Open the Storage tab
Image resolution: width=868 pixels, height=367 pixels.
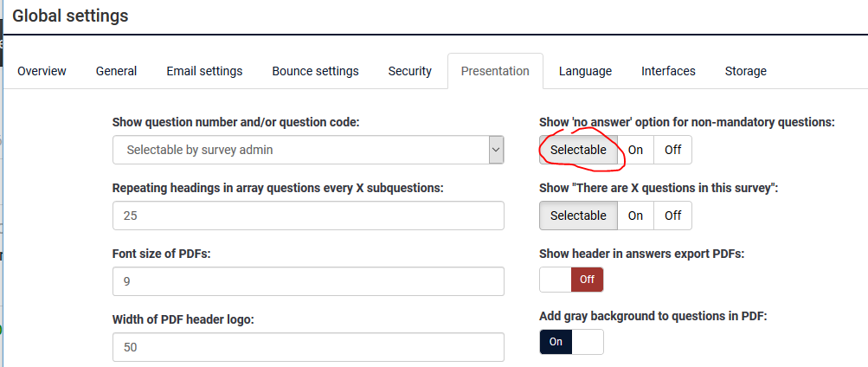pyautogui.click(x=745, y=71)
